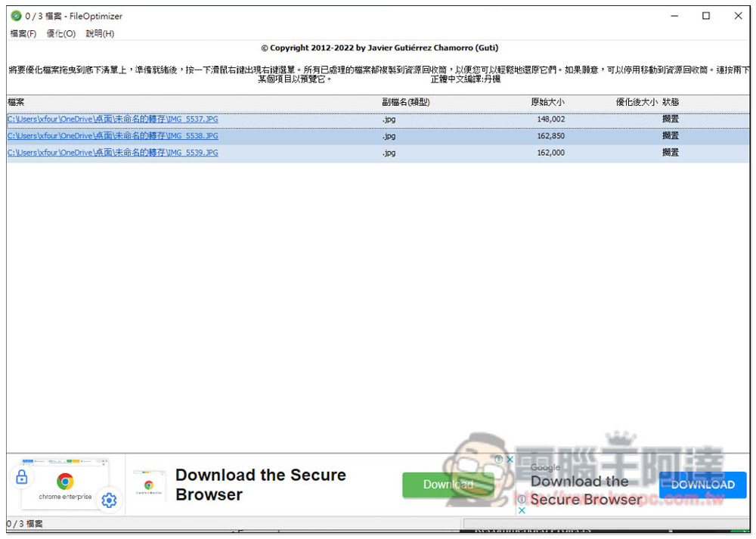
Task: Open the IMG_5539.JPG file link
Action: tap(112, 152)
